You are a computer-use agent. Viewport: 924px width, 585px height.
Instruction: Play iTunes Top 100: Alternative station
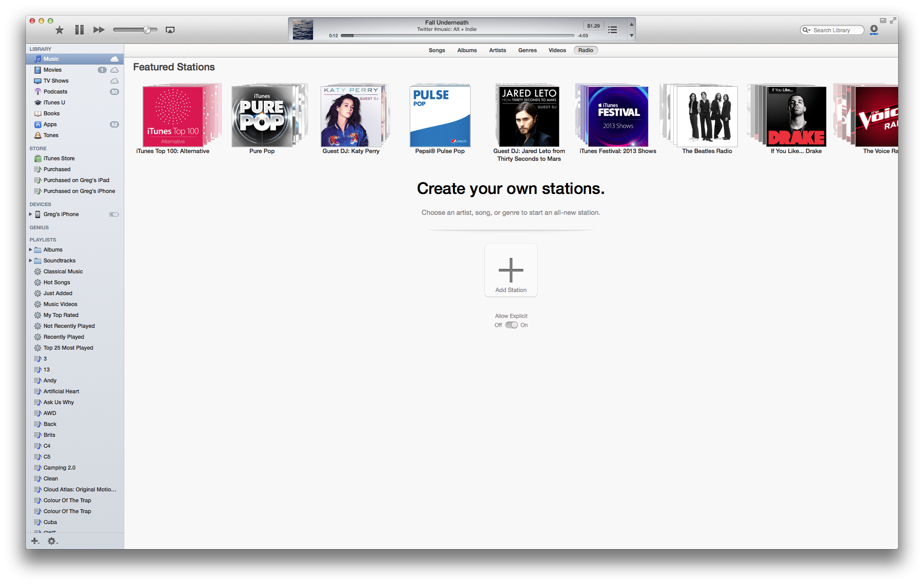pyautogui.click(x=173, y=116)
